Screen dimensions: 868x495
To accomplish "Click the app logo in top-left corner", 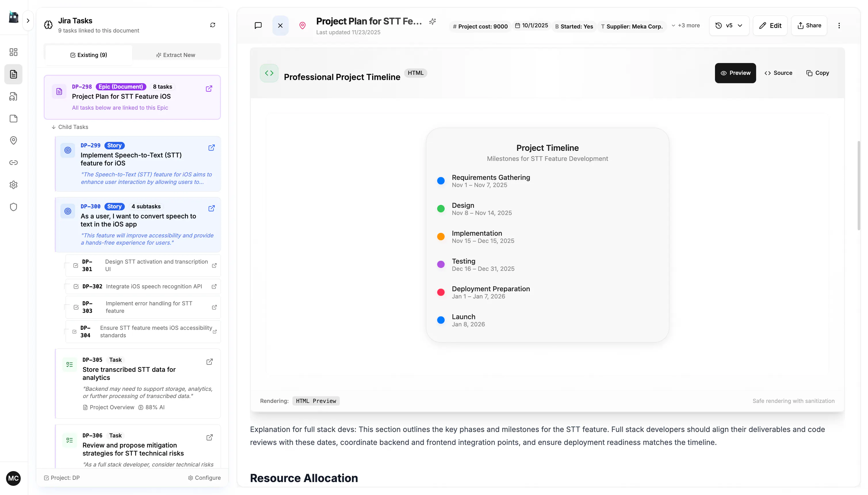I will (13, 17).
